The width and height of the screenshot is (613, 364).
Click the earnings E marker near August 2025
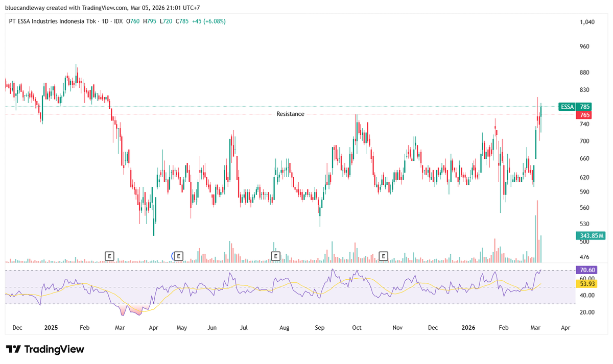coord(275,256)
